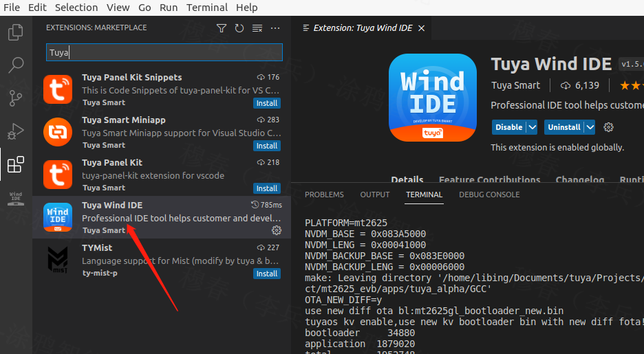
Task: Click the Tuya Panel Kit Snippets logo
Action: coord(58,89)
